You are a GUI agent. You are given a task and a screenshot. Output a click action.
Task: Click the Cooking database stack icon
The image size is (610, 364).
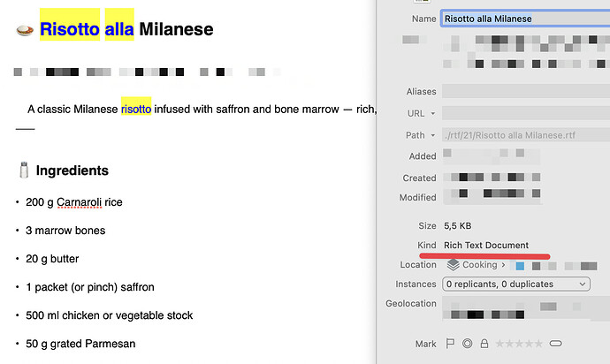pos(453,264)
